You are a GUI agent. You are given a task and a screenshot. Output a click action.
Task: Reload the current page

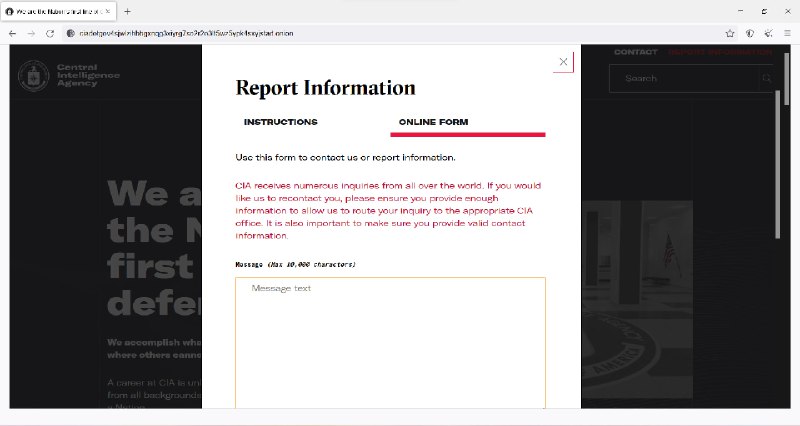(x=50, y=33)
